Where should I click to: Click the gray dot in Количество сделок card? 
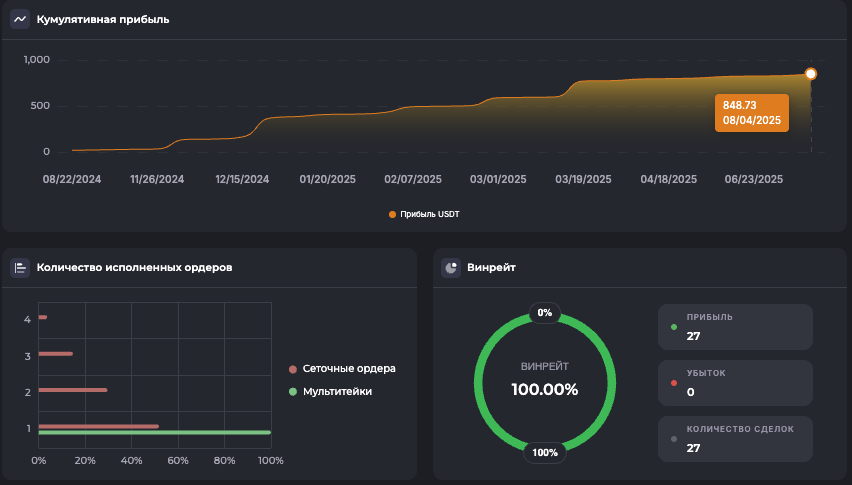click(x=674, y=438)
